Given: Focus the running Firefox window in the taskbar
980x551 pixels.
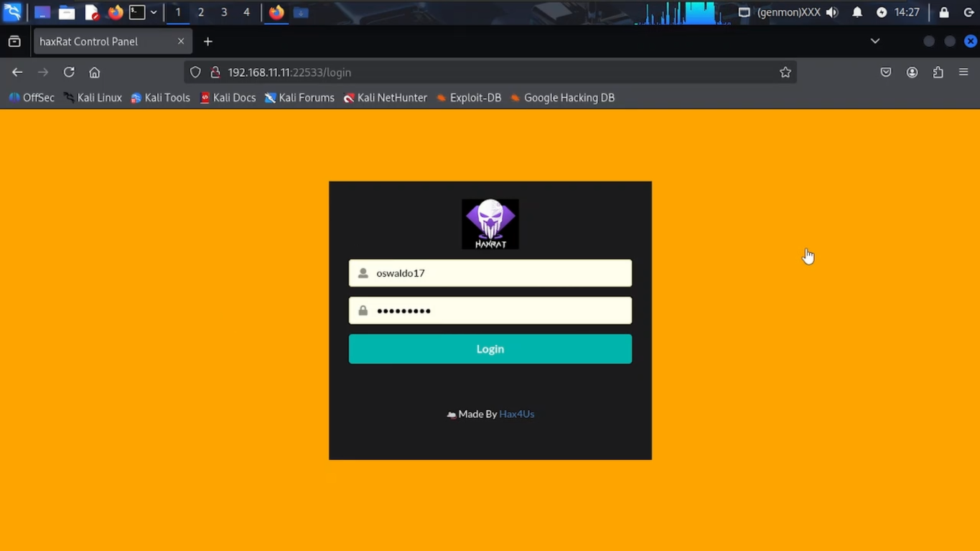Looking at the screenshot, I should [x=276, y=12].
